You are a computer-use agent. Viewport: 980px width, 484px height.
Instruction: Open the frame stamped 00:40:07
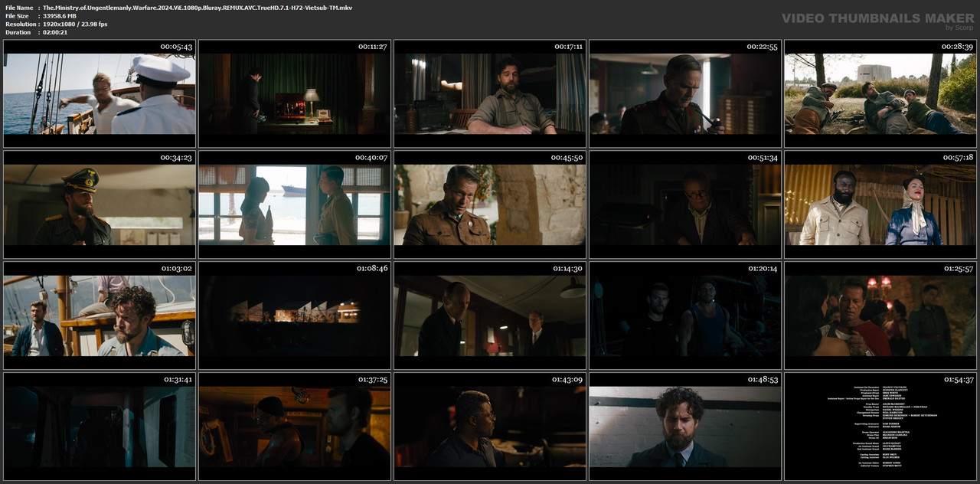(x=295, y=204)
